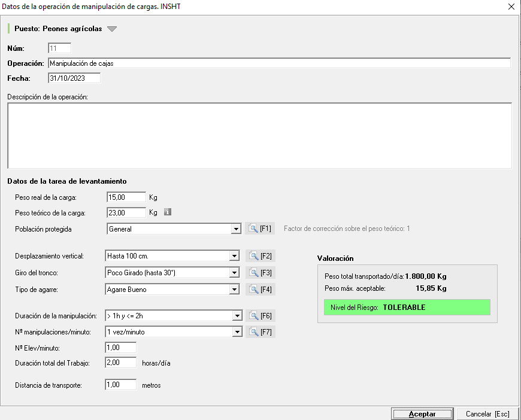The image size is (521, 420).
Task: Open the F2 lookup for Desplazamiento vertical
Action: click(x=260, y=256)
